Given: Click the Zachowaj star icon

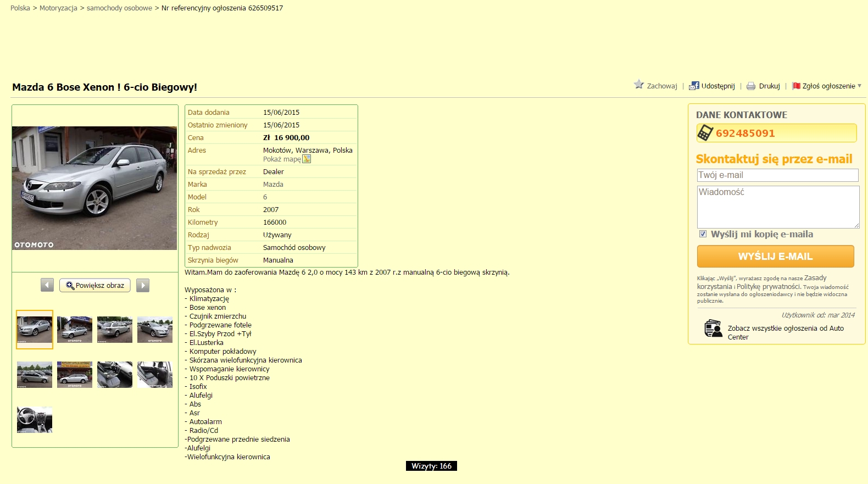Looking at the screenshot, I should (x=638, y=85).
